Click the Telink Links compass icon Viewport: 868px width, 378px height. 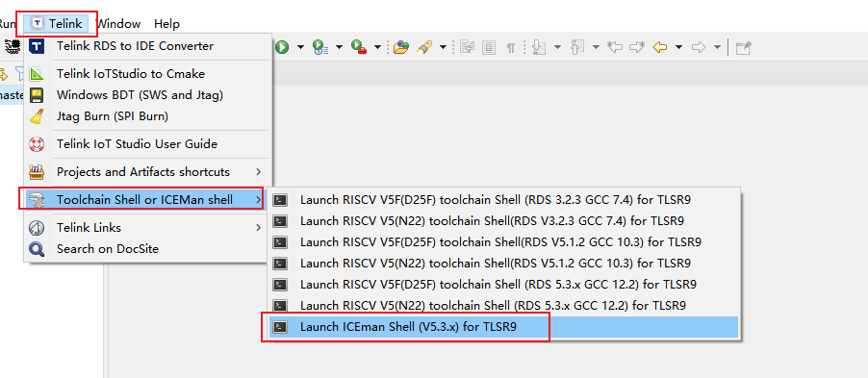pos(37,227)
